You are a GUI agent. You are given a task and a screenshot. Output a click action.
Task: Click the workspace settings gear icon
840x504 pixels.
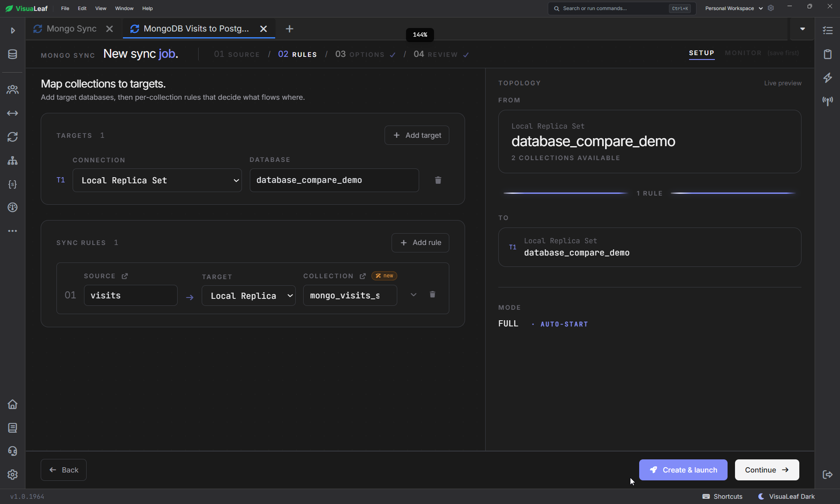[x=771, y=8]
